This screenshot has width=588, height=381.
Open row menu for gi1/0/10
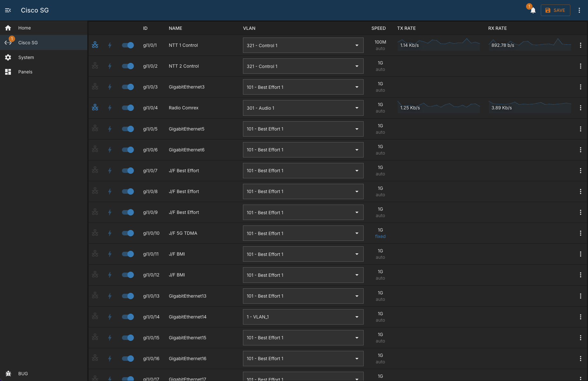click(580, 233)
